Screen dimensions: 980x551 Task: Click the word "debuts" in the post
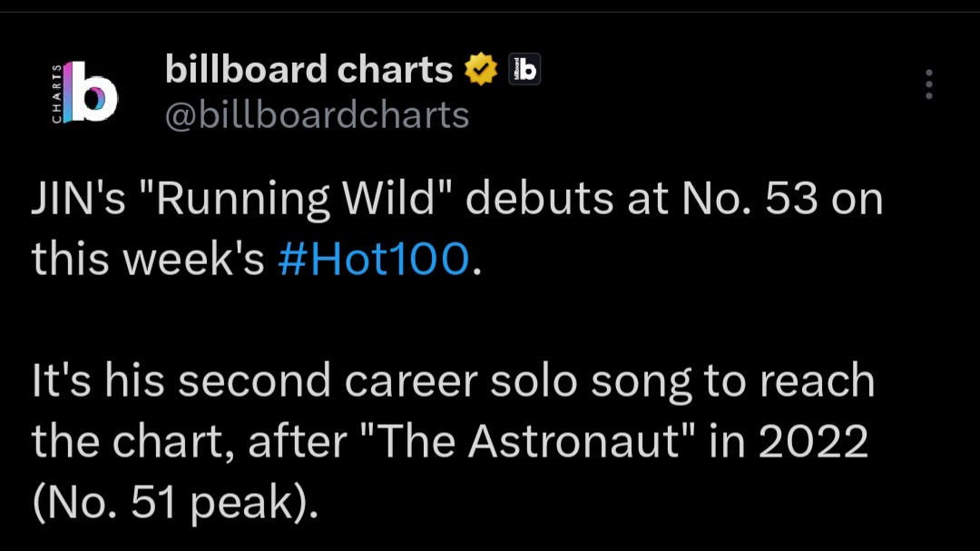point(539,200)
